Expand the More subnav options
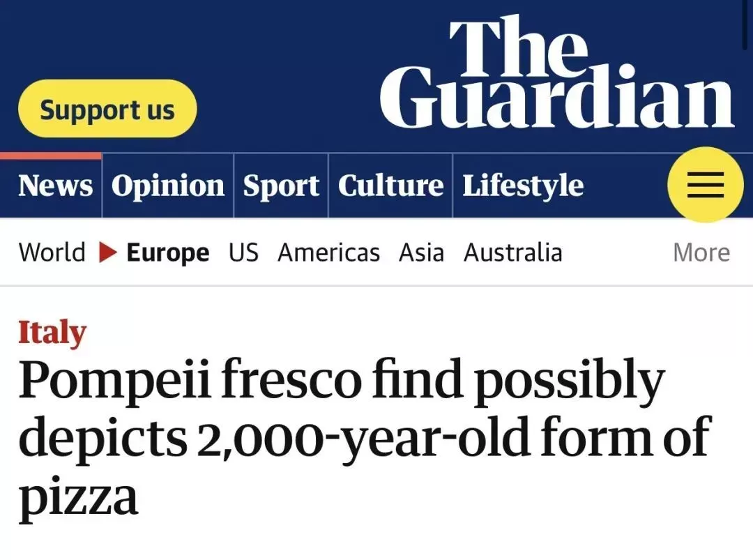Image resolution: width=753 pixels, height=560 pixels. click(701, 252)
